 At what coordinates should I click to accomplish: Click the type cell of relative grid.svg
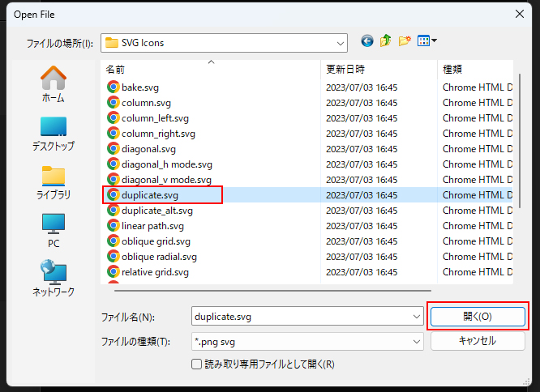point(478,272)
